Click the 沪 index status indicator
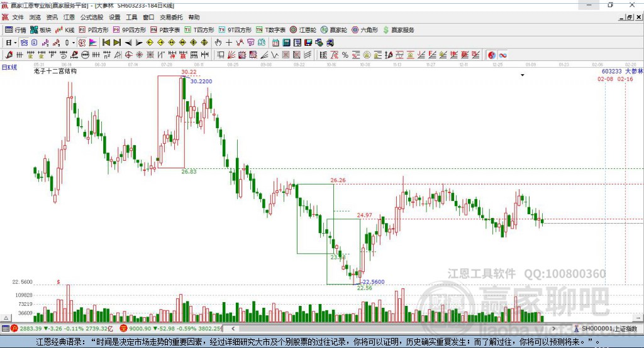The image size is (644, 348). pos(14,329)
